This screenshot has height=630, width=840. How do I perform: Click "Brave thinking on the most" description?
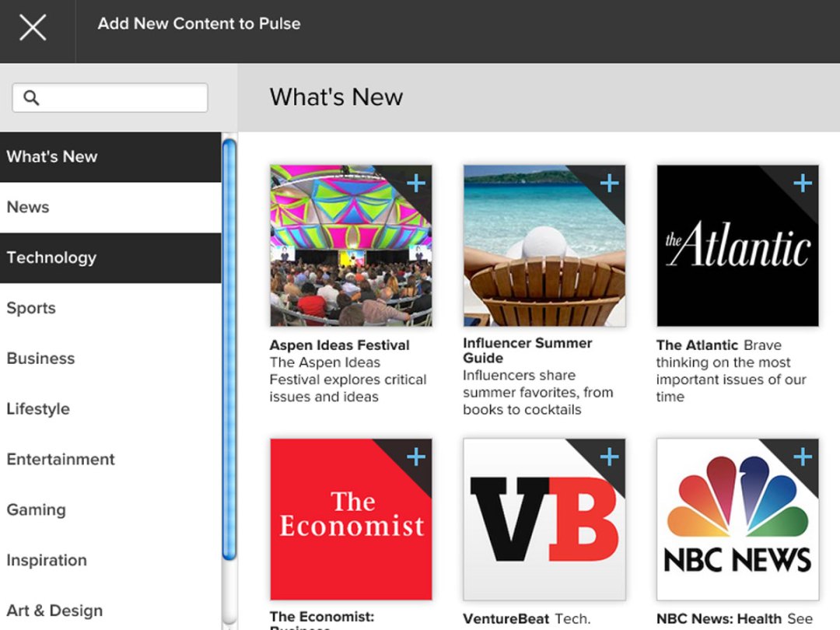pyautogui.click(x=731, y=371)
